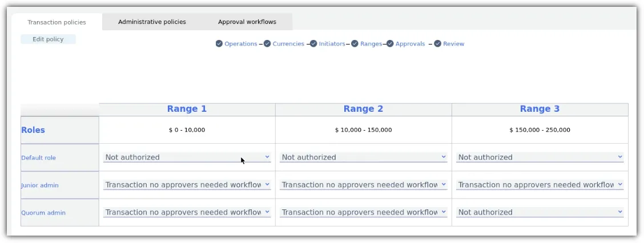644x243 pixels.
Task: Open Quorum admin dropdown for Range 2
Action: pyautogui.click(x=364, y=212)
